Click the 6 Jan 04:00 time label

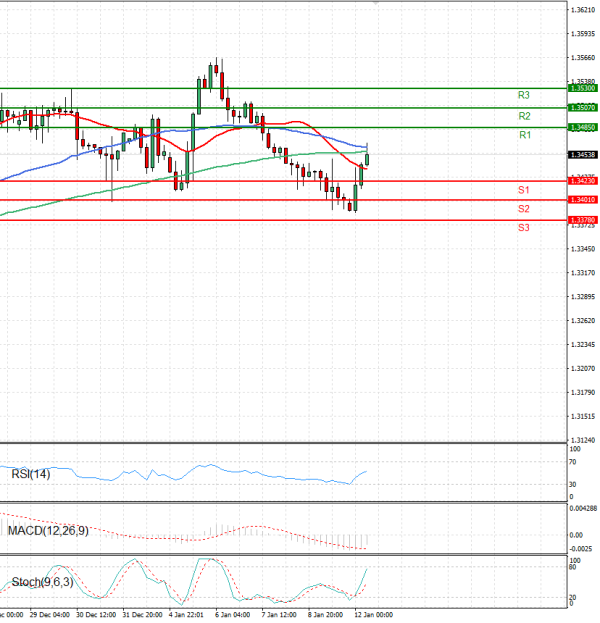tap(232, 615)
